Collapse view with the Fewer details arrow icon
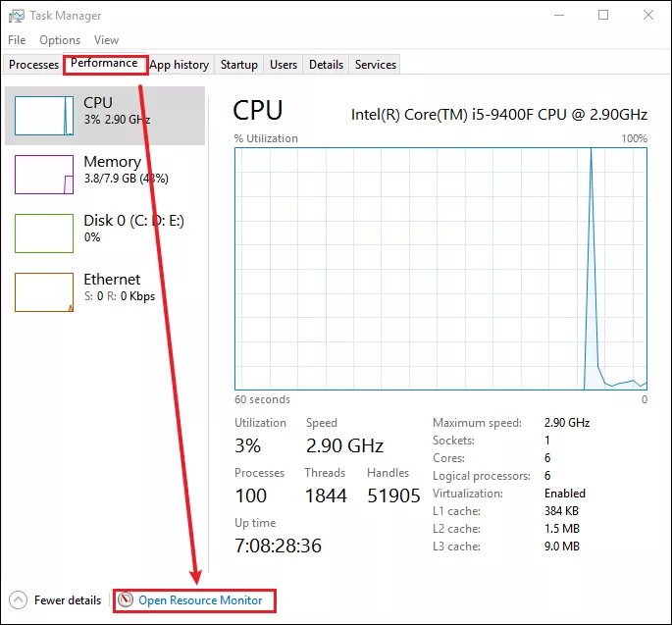The width and height of the screenshot is (672, 625). [18, 600]
